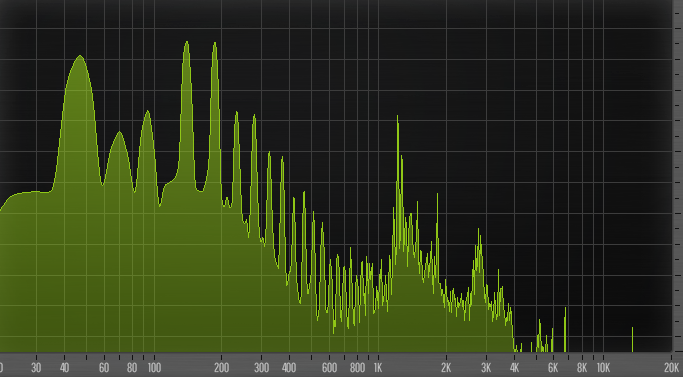Click the 400 Hz frequency axis label
This screenshot has width=683, height=377.
(x=289, y=368)
